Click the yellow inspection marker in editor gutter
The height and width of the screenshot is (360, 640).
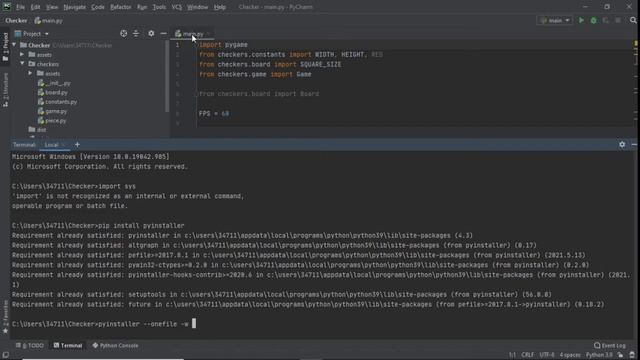(x=636, y=43)
